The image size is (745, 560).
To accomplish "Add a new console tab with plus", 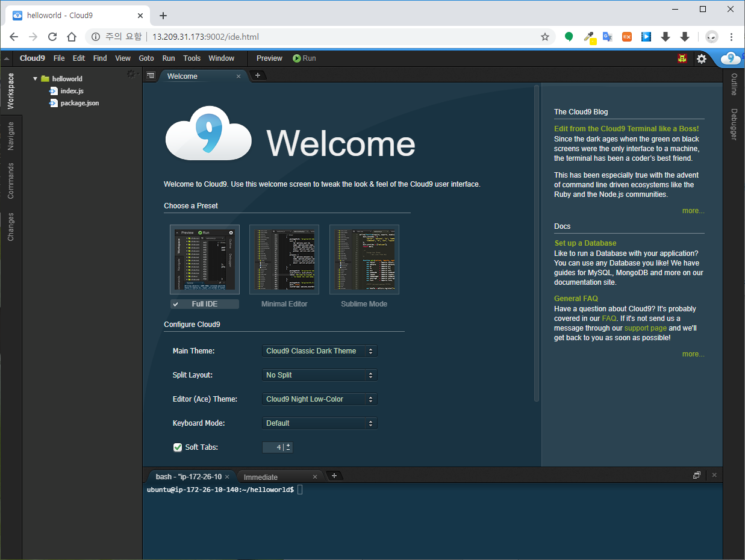I will tap(334, 476).
